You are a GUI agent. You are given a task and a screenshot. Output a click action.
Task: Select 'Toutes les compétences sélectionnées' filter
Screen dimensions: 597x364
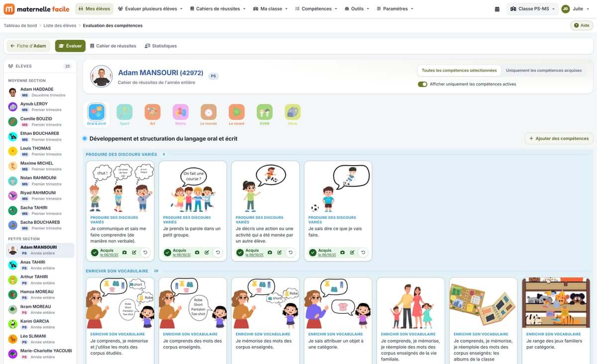[x=459, y=71]
